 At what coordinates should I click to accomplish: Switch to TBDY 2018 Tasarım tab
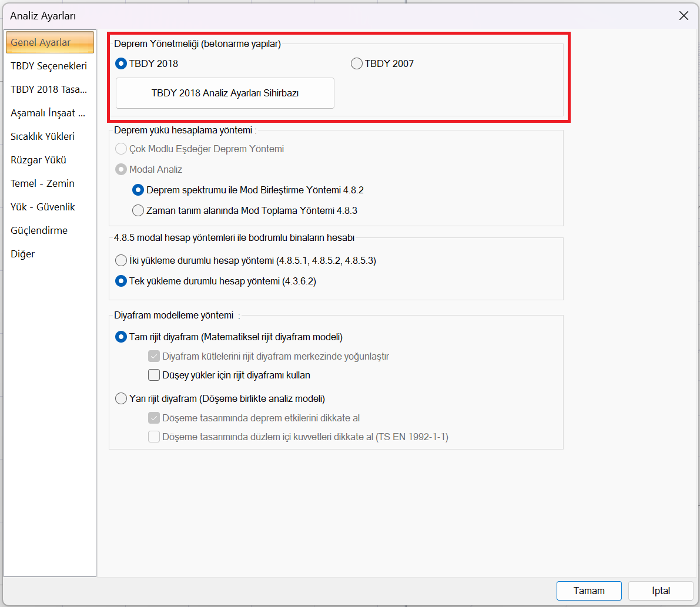tap(49, 89)
